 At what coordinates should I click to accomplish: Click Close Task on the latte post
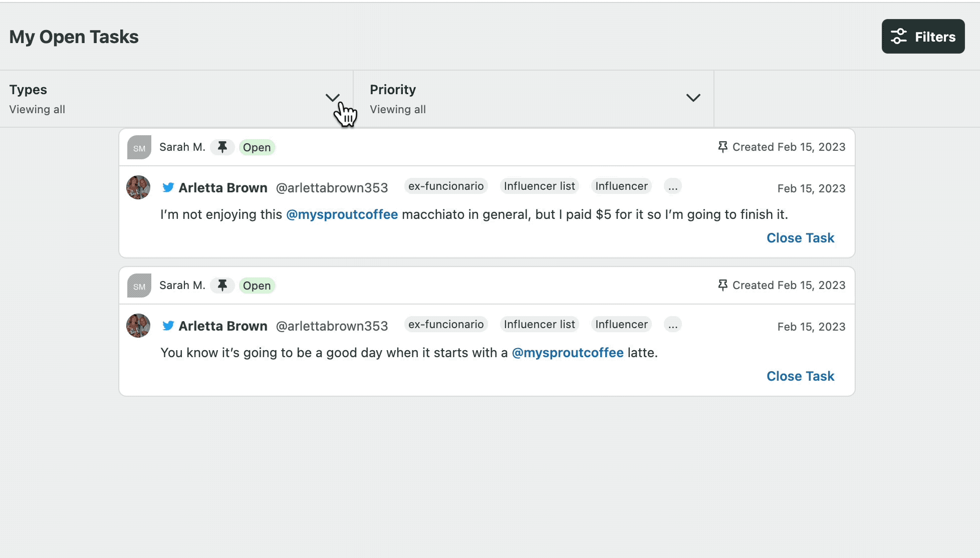(x=800, y=376)
